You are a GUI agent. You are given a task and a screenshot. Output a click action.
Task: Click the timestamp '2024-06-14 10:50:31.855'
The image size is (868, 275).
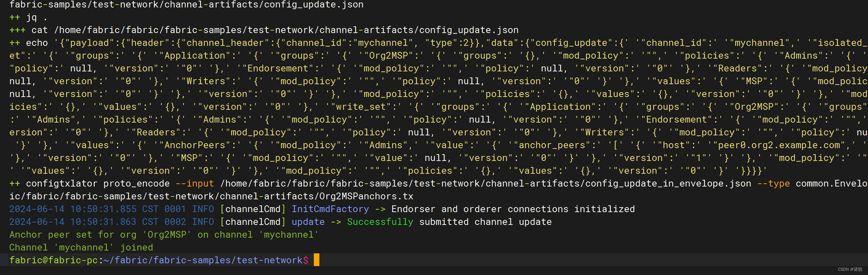pos(73,209)
